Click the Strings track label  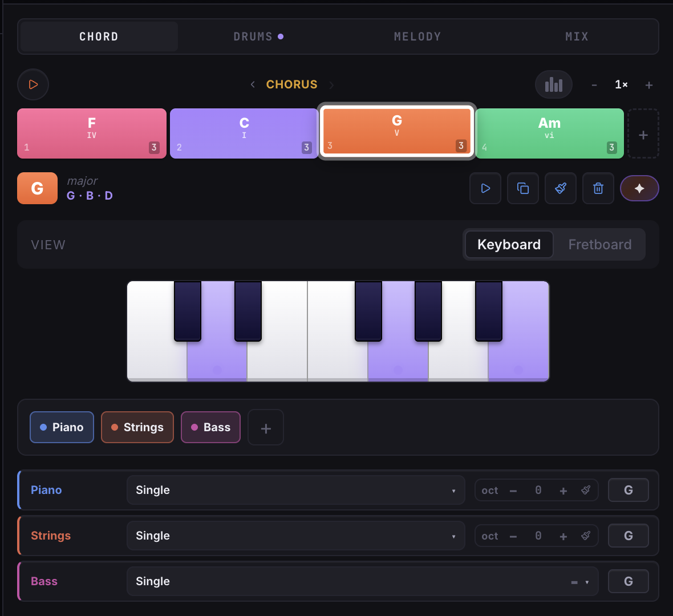[51, 536]
